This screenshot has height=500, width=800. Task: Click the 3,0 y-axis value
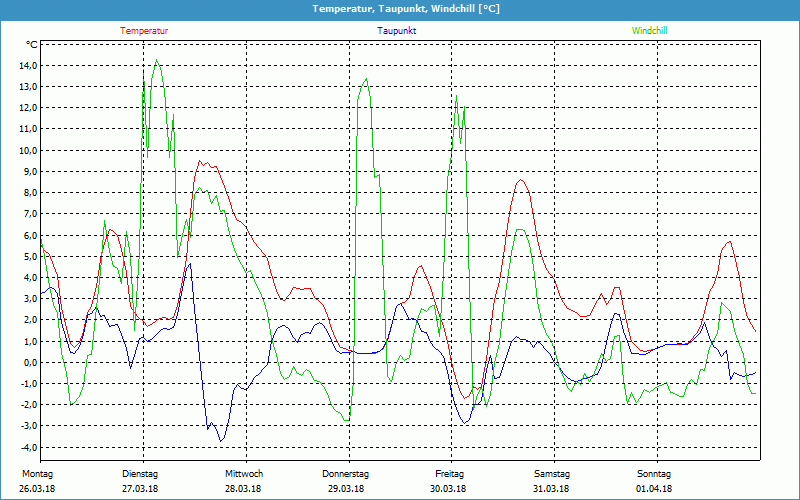pos(30,299)
